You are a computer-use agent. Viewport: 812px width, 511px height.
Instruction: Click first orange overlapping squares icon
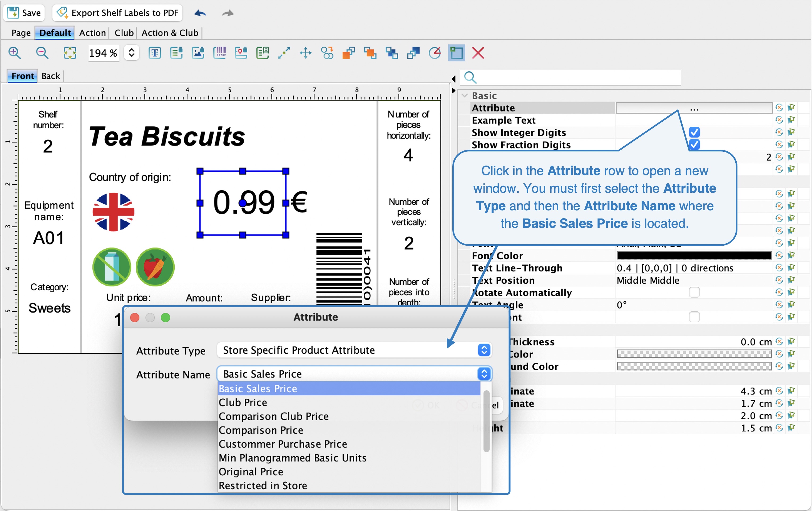349,53
